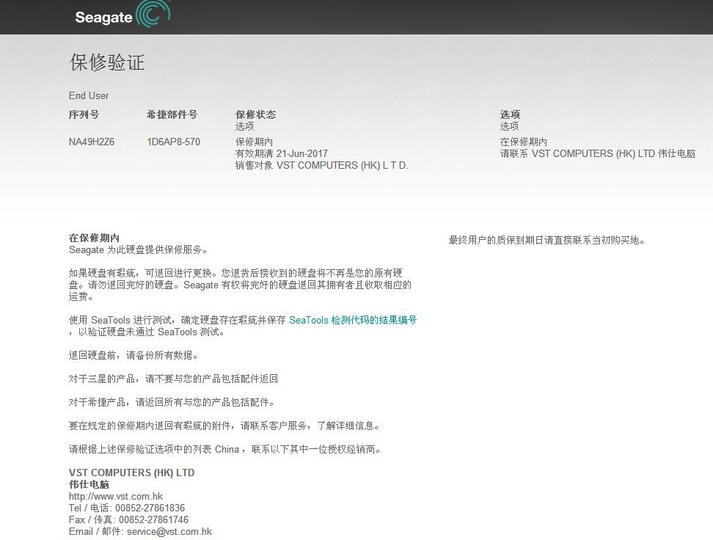The width and height of the screenshot is (713, 540).
Task: Click the Tel number 00852-27861836
Action: (x=153, y=508)
